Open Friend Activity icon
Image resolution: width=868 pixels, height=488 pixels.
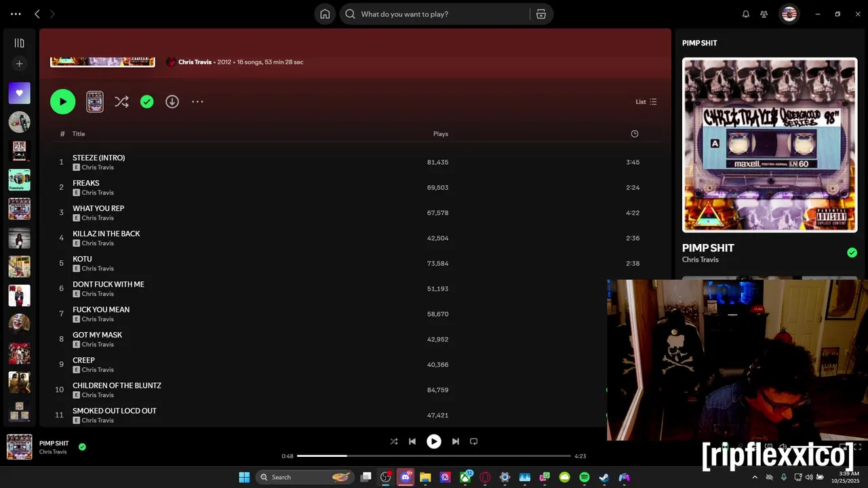point(764,14)
